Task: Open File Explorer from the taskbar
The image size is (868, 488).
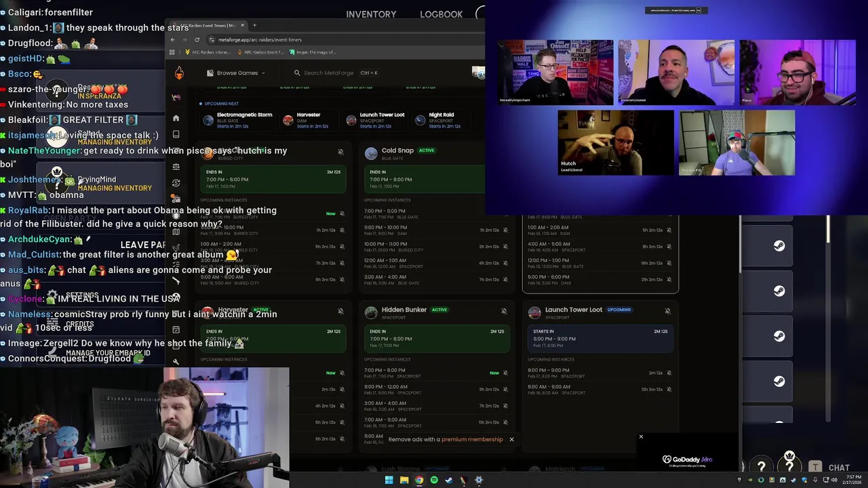Action: (x=404, y=480)
